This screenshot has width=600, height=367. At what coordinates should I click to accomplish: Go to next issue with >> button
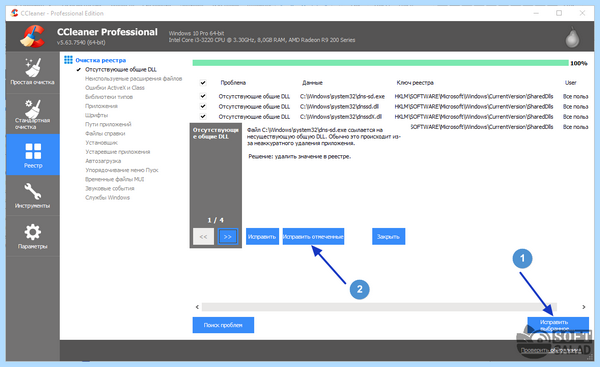(x=228, y=237)
